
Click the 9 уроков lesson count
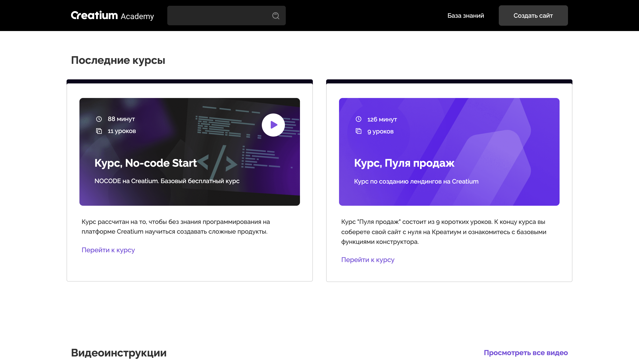[380, 131]
